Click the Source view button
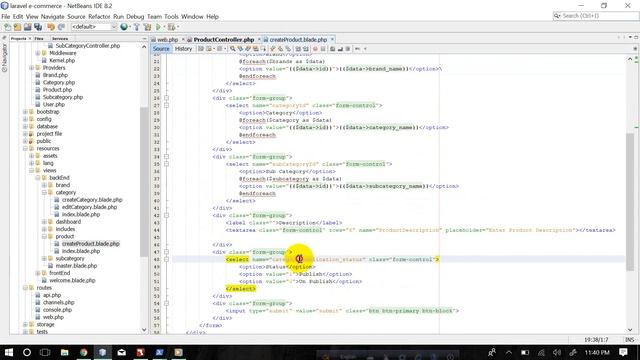Screen dimensions: 640x360 point(161,49)
